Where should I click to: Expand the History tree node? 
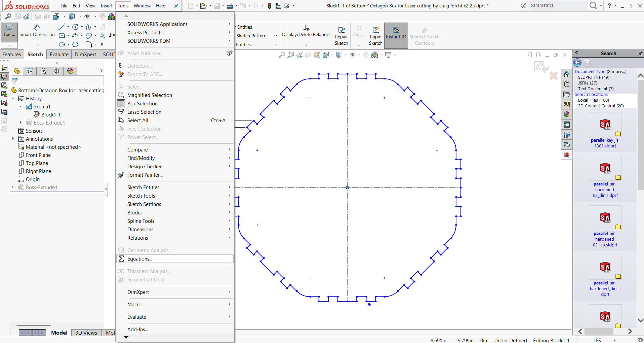(13, 99)
